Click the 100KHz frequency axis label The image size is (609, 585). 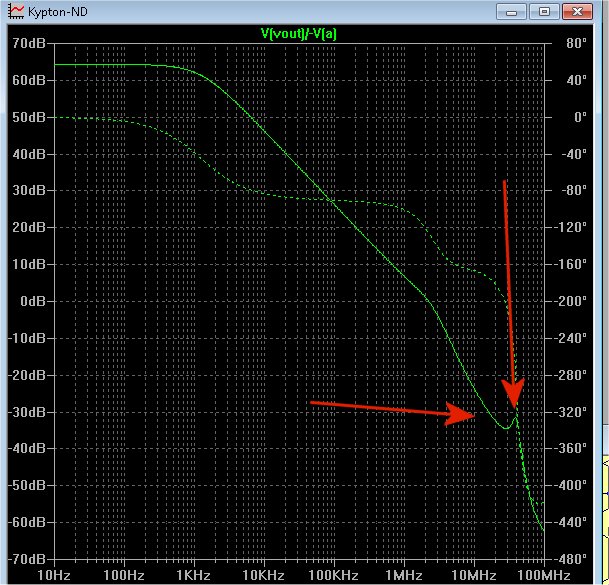(x=334, y=575)
